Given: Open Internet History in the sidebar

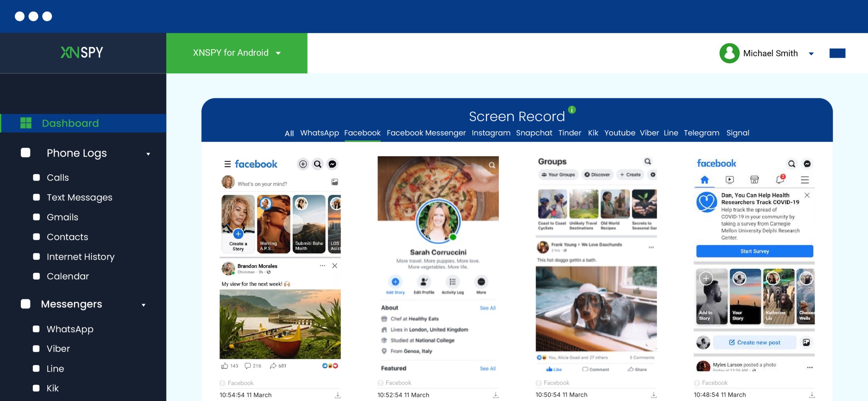Looking at the screenshot, I should point(80,257).
